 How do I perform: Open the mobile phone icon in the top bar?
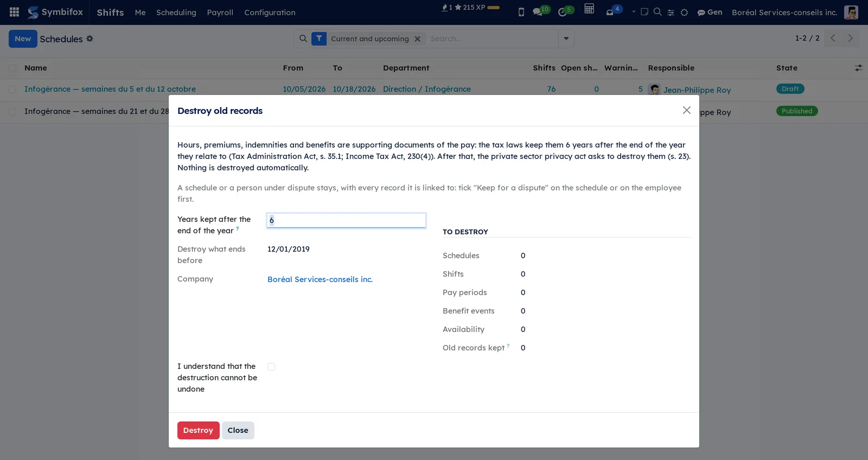click(521, 12)
